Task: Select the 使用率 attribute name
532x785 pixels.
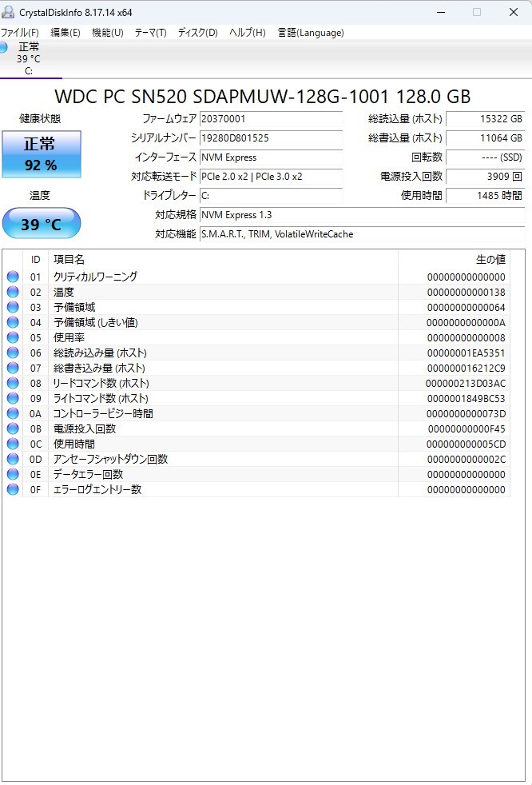Action: pyautogui.click(x=69, y=337)
